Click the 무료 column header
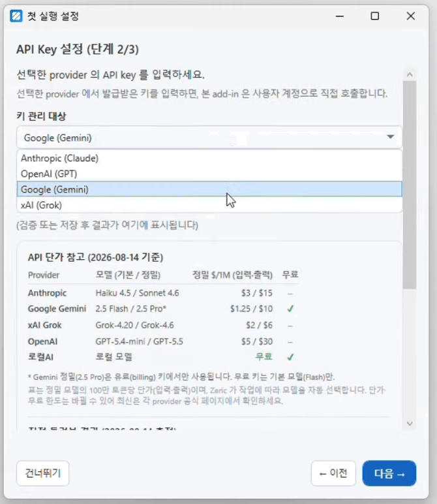This screenshot has height=504, width=437. coord(290,275)
